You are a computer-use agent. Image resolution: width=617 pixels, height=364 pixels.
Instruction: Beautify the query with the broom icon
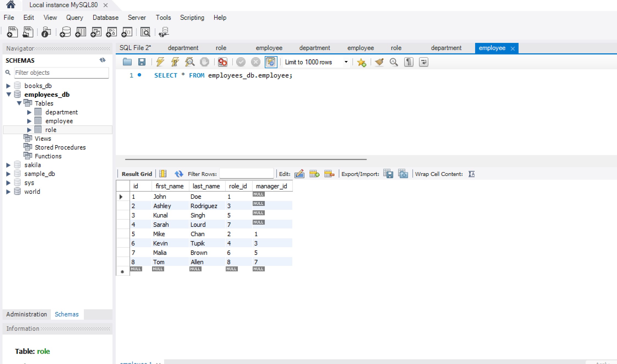379,62
